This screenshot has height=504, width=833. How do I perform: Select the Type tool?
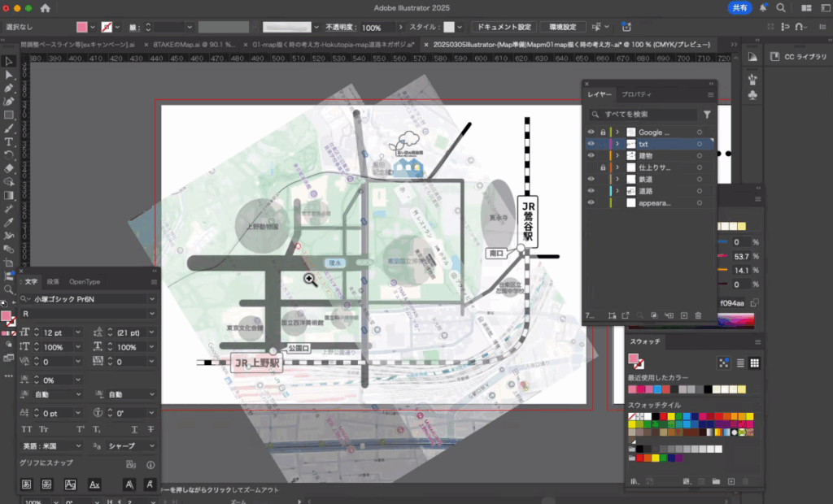coord(9,141)
